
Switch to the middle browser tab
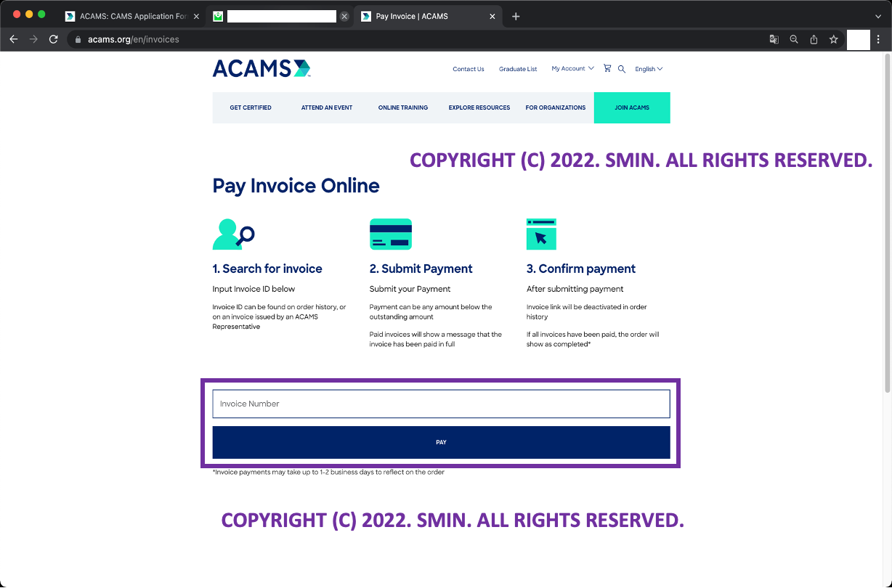(x=280, y=16)
